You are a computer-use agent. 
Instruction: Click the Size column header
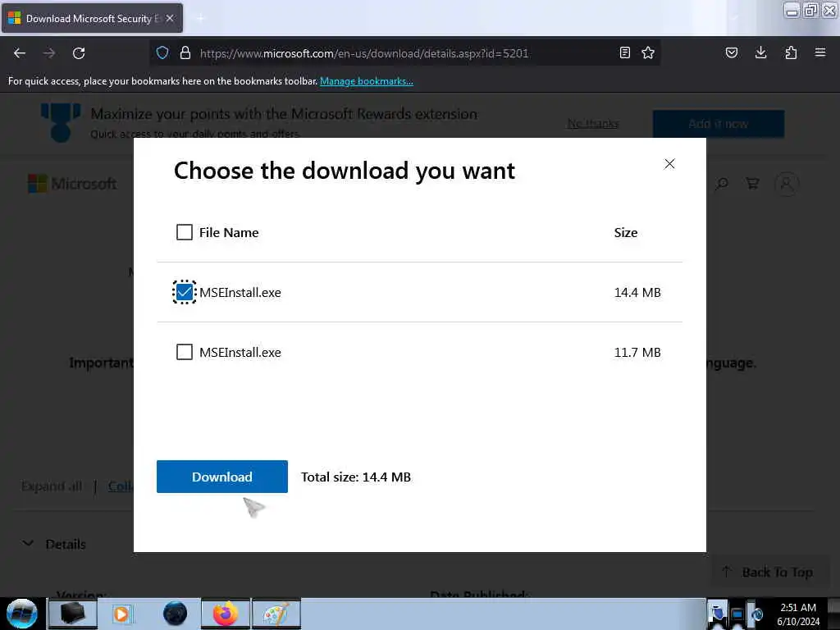[x=626, y=232]
